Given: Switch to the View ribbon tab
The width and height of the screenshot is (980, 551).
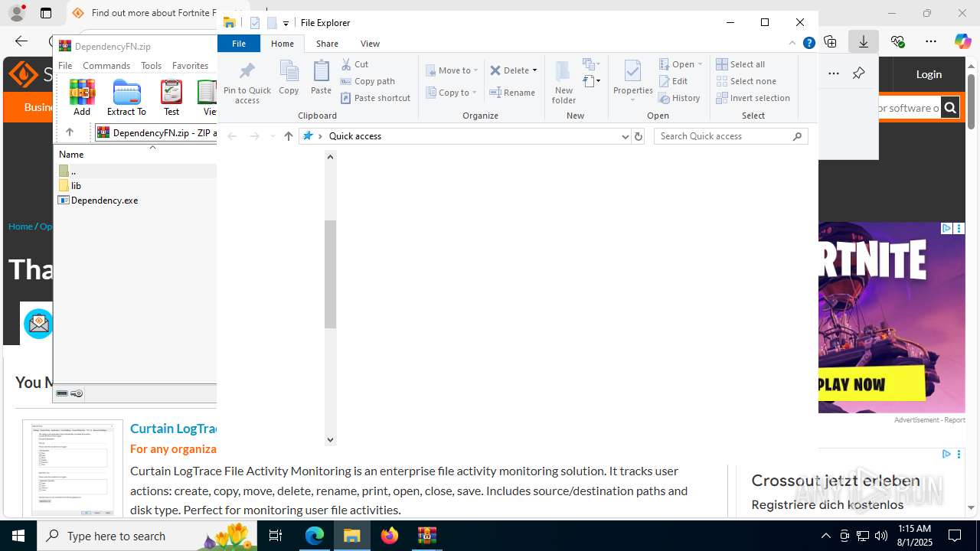Looking at the screenshot, I should click(x=370, y=44).
